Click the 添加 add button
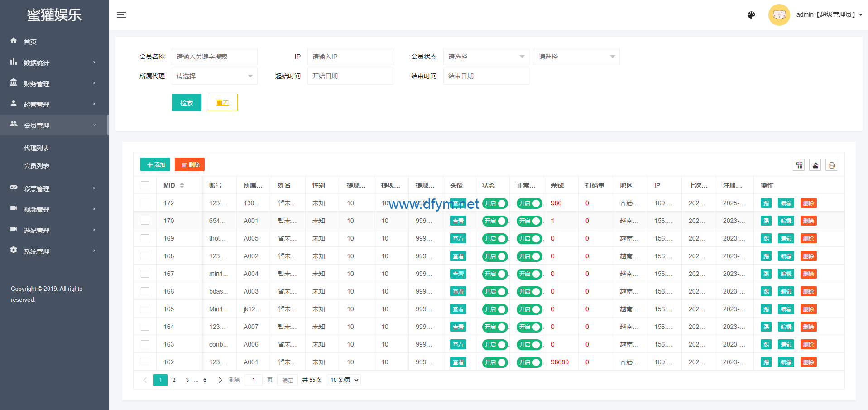Viewport: 868px width, 410px height. 155,164
